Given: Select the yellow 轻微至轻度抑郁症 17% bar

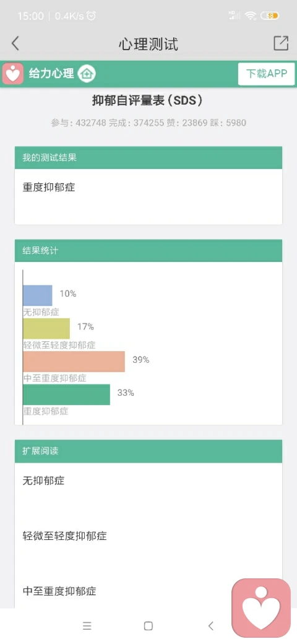Looking at the screenshot, I should click(46, 329).
